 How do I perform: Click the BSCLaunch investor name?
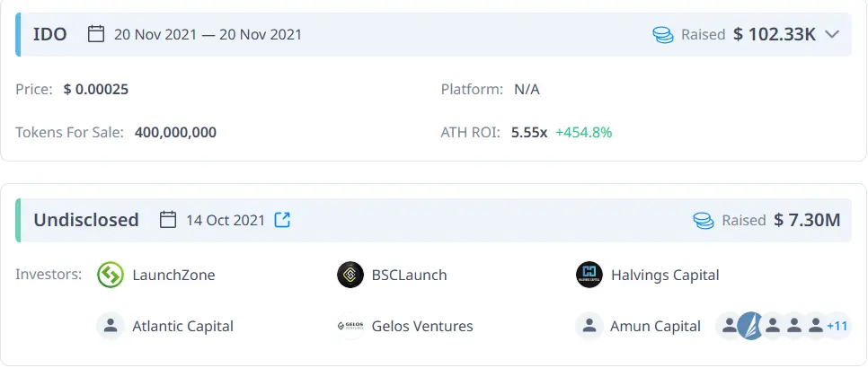[x=409, y=275]
